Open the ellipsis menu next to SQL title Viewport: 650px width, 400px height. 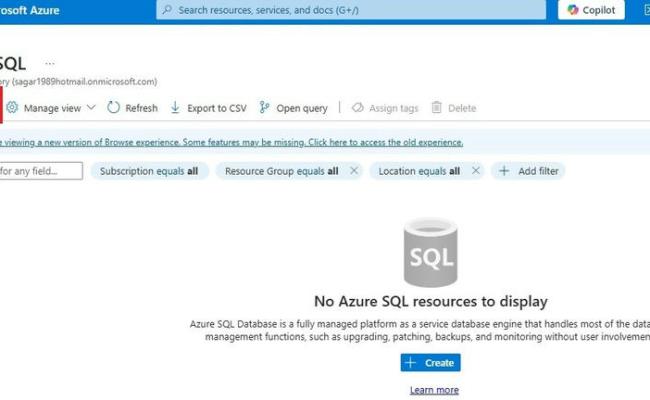pos(50,63)
